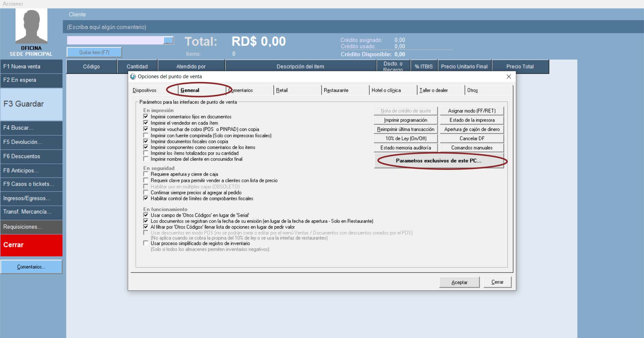This screenshot has height=338, width=644.
Task: Open the item search dropdown button
Action: [168, 41]
